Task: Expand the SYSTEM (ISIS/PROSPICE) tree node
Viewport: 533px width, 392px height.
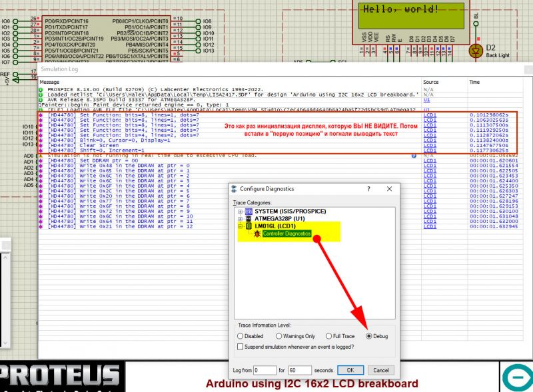Action: pyautogui.click(x=240, y=211)
